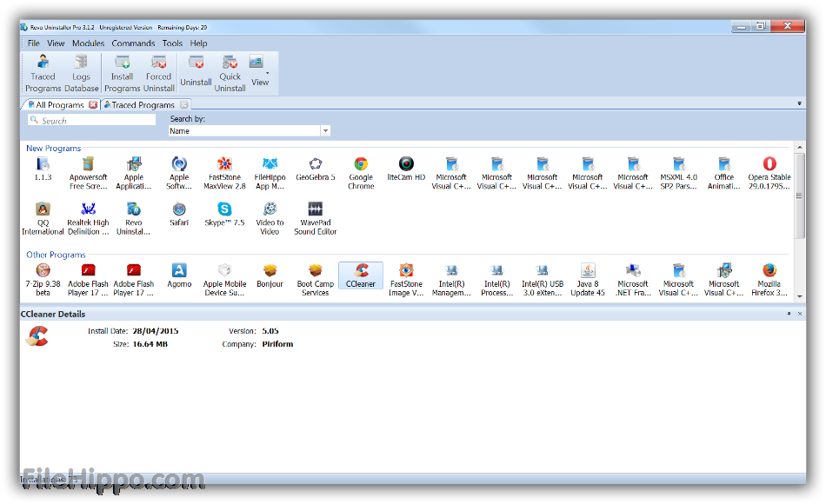Select Skype 7.5 program
Image resolution: width=826 pixels, height=504 pixels.
click(224, 214)
